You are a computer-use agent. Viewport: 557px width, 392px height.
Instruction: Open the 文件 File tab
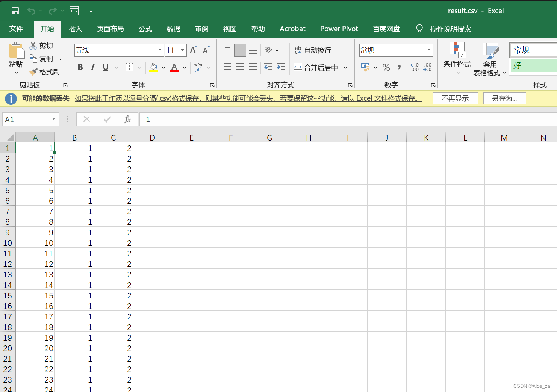(x=16, y=29)
